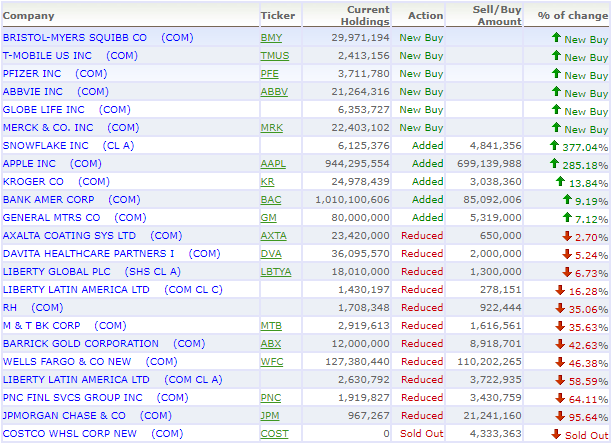Open the WFC ticker link
Screen dimensions: 613x445
272,362
